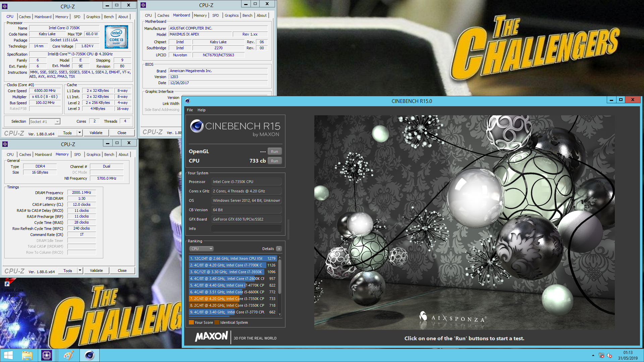Click the ranking list scroll-down arrow
Screen dimensions: 644x362
click(280, 314)
